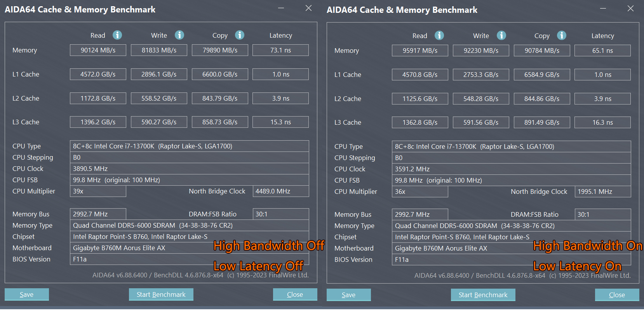Image resolution: width=644 pixels, height=310 pixels.
Task: Minimize the right AIDA64 benchmark window
Action: (x=603, y=9)
